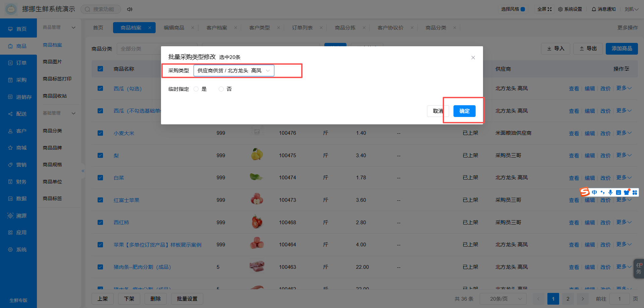Open the 配送 sidebar item

click(x=18, y=114)
